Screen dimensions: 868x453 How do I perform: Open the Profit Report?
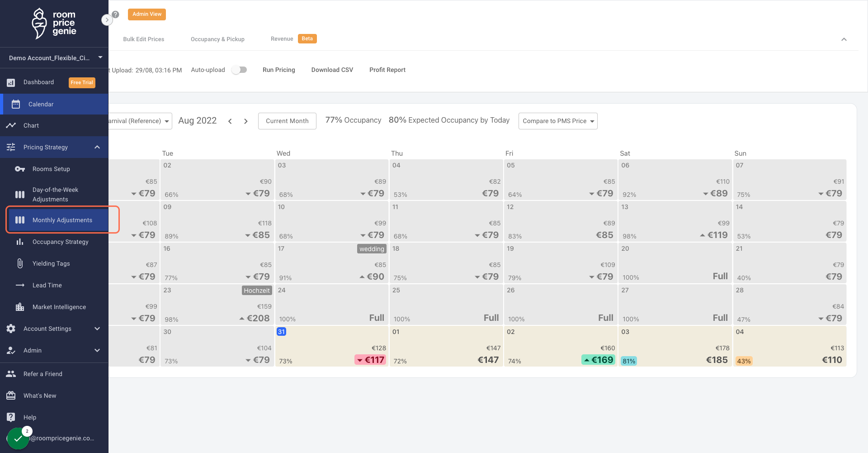point(387,70)
